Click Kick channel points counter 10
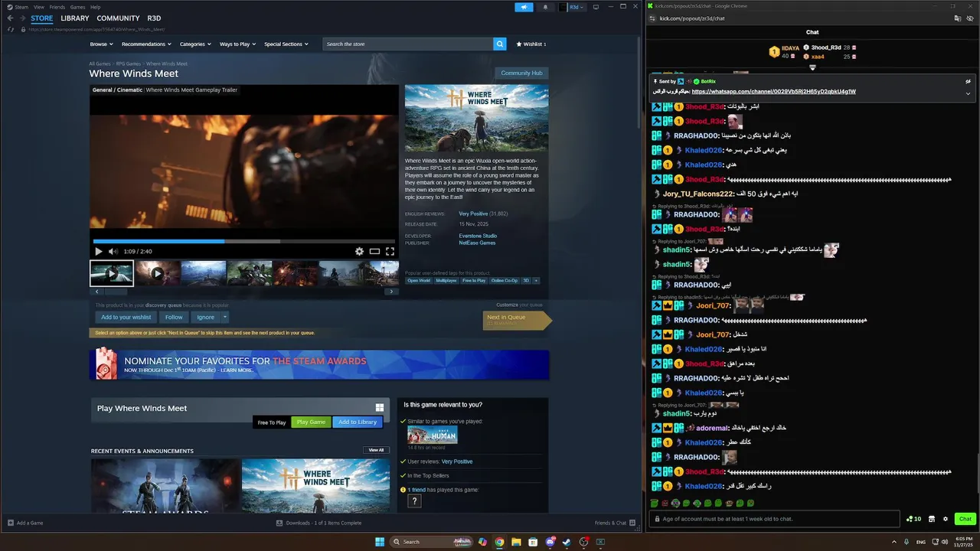980x551 pixels. [x=913, y=519]
